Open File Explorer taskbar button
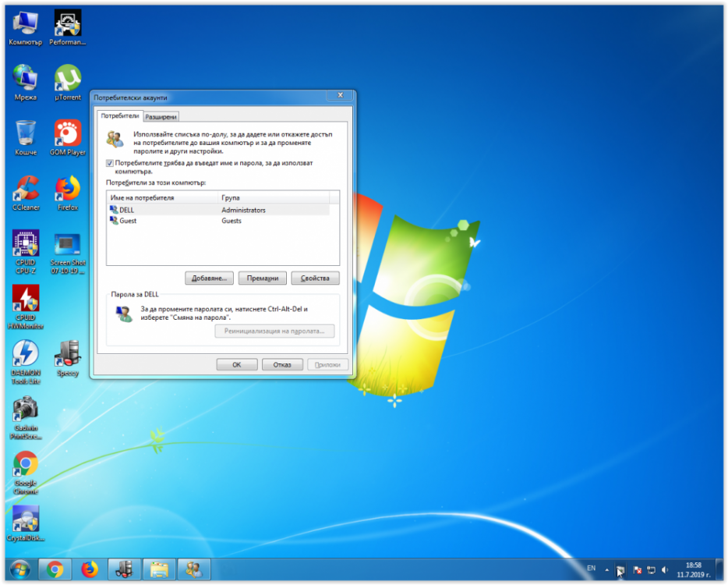The image size is (728, 585). (x=159, y=569)
